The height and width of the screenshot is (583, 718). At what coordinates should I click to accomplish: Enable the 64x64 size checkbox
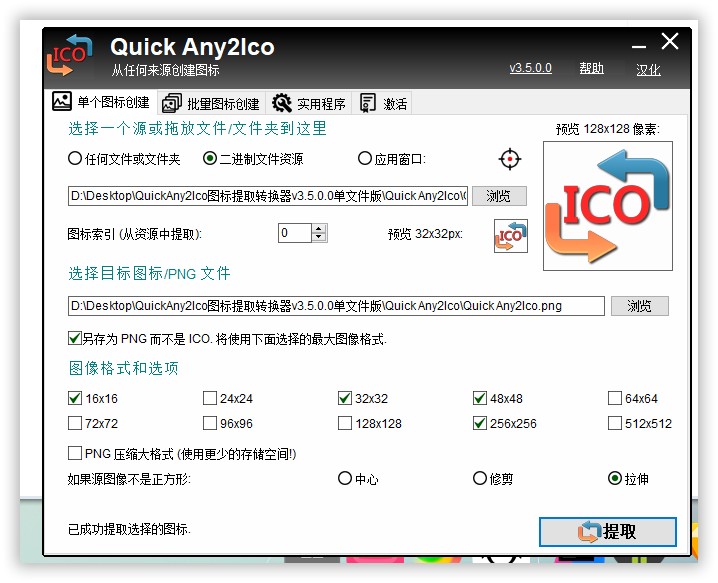click(x=615, y=398)
